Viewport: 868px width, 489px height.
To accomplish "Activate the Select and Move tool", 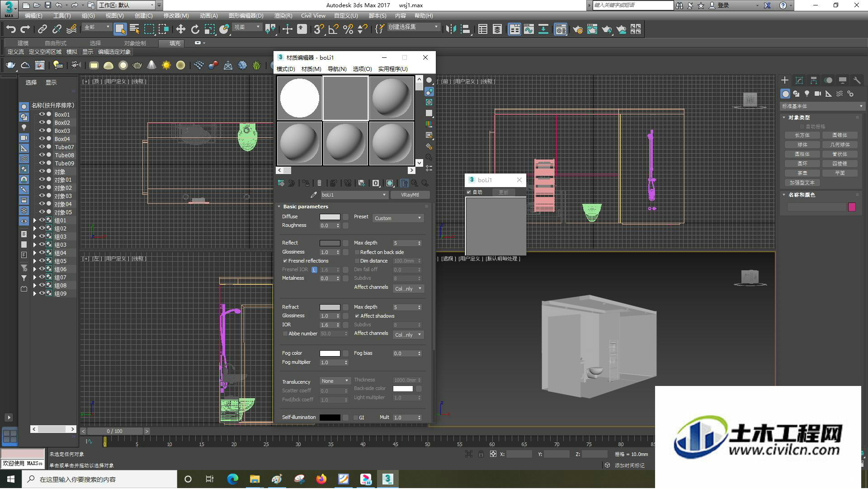I will coord(180,29).
